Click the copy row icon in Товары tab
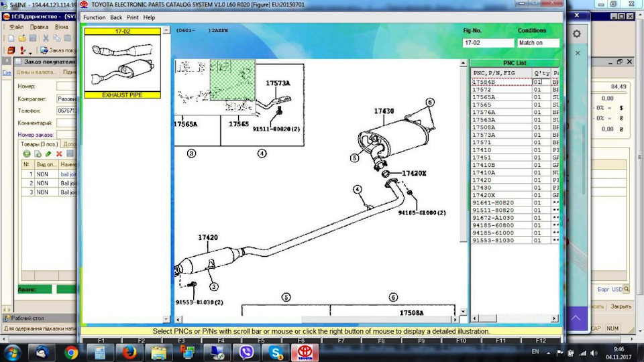 point(38,154)
